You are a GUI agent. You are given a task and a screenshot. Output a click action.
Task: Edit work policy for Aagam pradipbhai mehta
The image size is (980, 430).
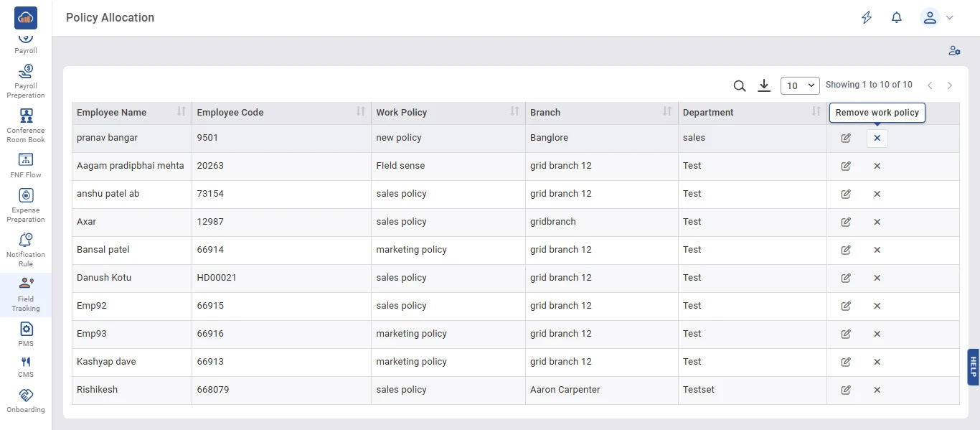click(846, 166)
